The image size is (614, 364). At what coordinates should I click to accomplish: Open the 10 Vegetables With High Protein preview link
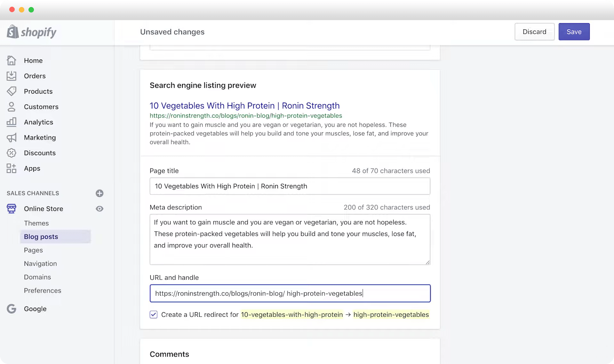[x=244, y=105]
